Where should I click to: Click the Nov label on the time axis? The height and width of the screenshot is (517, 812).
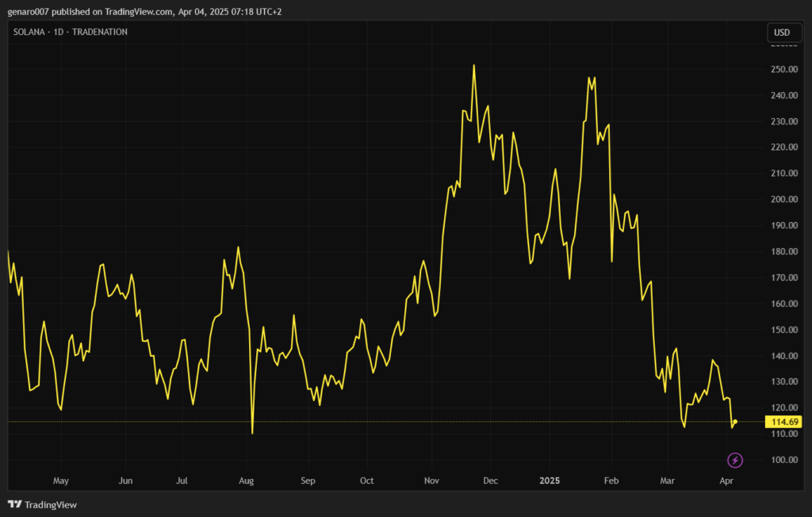pos(431,481)
